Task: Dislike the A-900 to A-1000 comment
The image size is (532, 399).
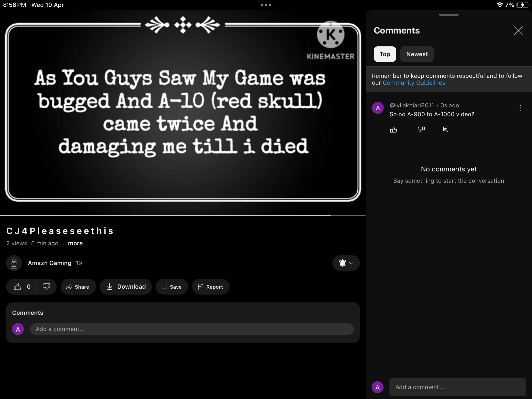Action: [x=421, y=130]
